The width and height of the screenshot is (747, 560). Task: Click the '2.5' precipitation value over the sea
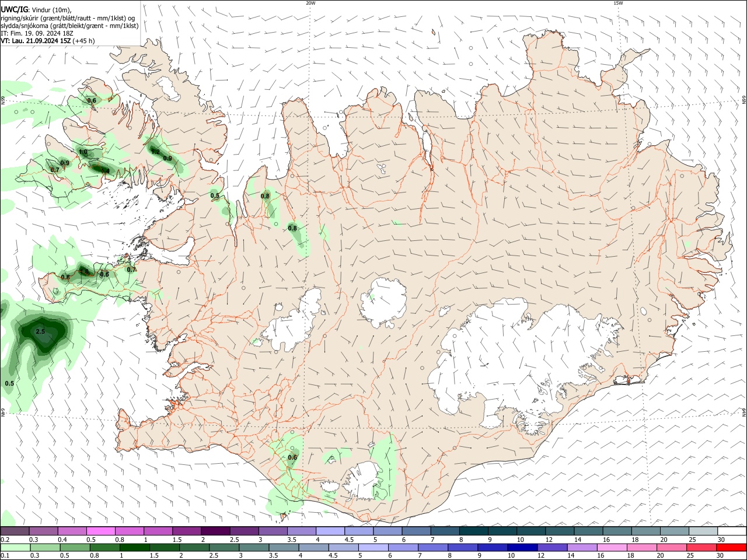click(40, 331)
